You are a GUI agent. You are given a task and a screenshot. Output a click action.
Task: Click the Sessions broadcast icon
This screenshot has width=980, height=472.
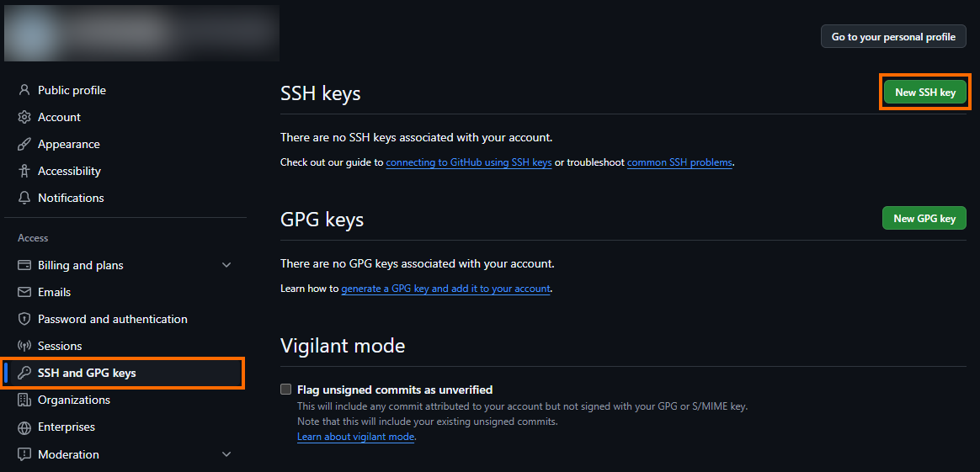pyautogui.click(x=24, y=345)
